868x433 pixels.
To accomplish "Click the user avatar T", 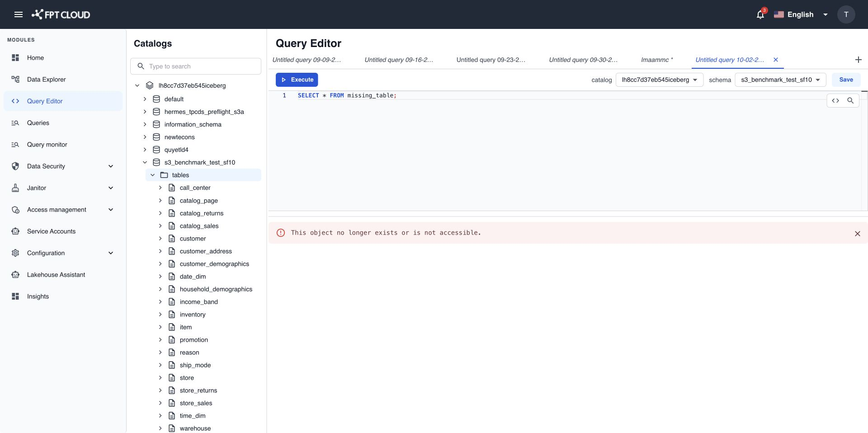I will [x=846, y=14].
